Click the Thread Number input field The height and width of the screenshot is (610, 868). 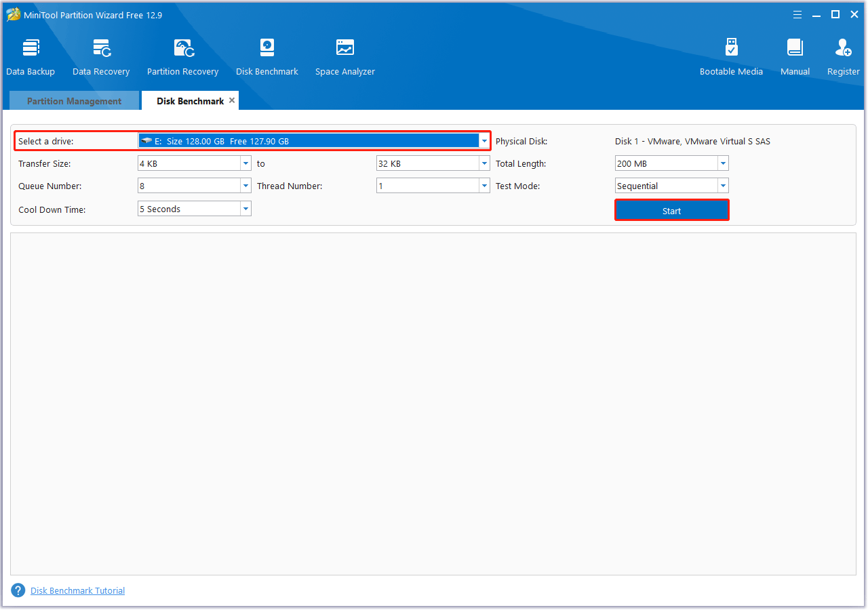click(x=427, y=185)
